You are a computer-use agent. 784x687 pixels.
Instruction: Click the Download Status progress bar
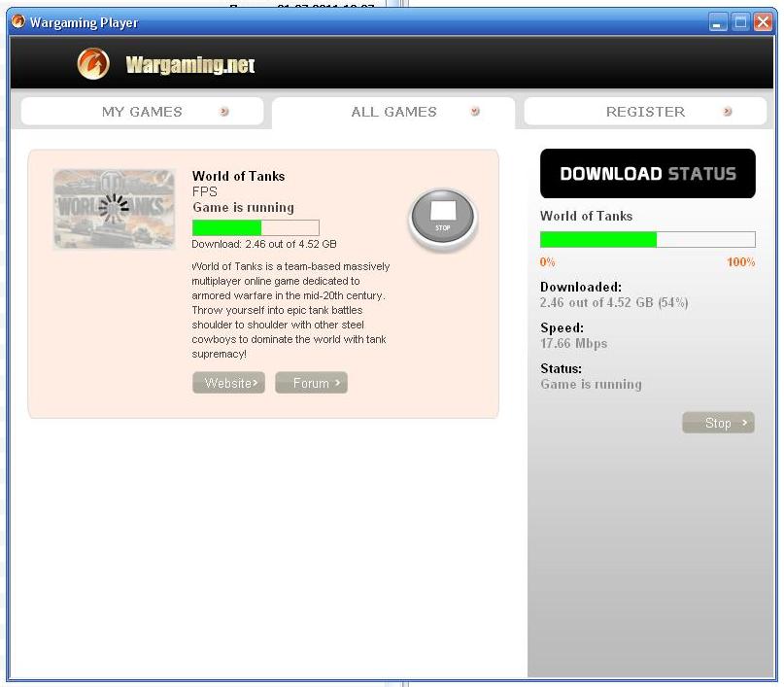(x=647, y=239)
